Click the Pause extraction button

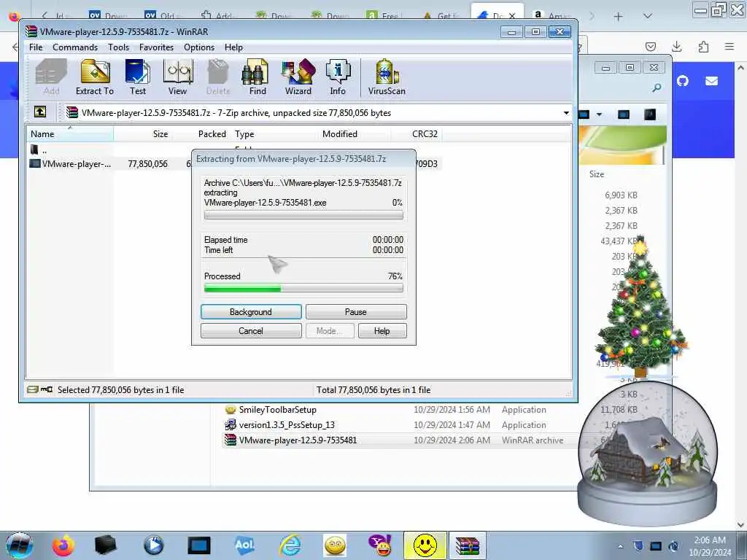click(x=356, y=312)
